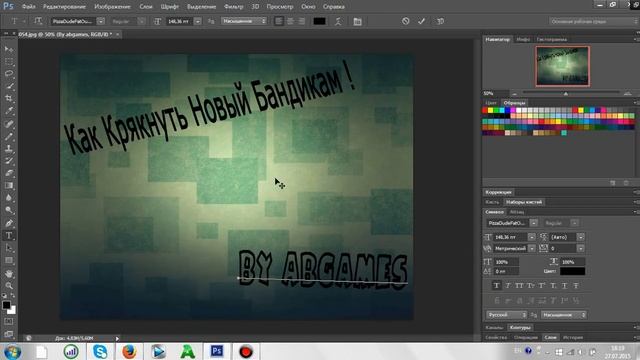Select the Zoom tool
Viewport: 640px width, 360px height.
tap(9, 285)
